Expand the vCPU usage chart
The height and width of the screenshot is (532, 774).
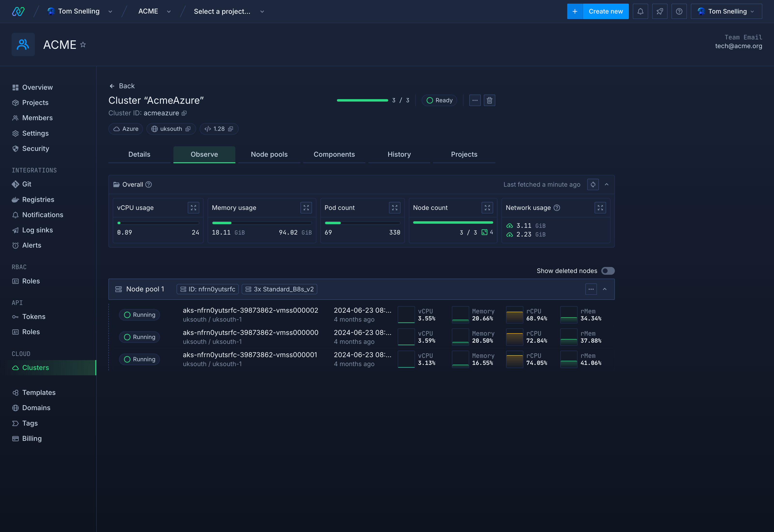193,208
